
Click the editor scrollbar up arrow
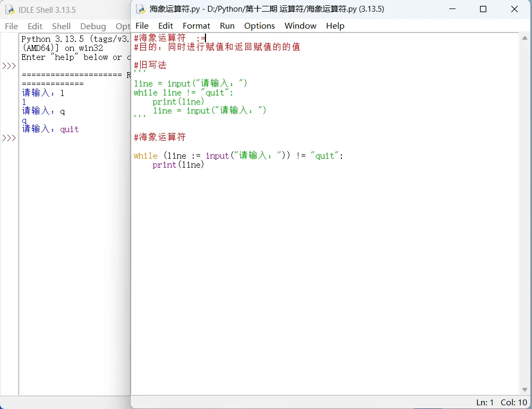tap(525, 38)
